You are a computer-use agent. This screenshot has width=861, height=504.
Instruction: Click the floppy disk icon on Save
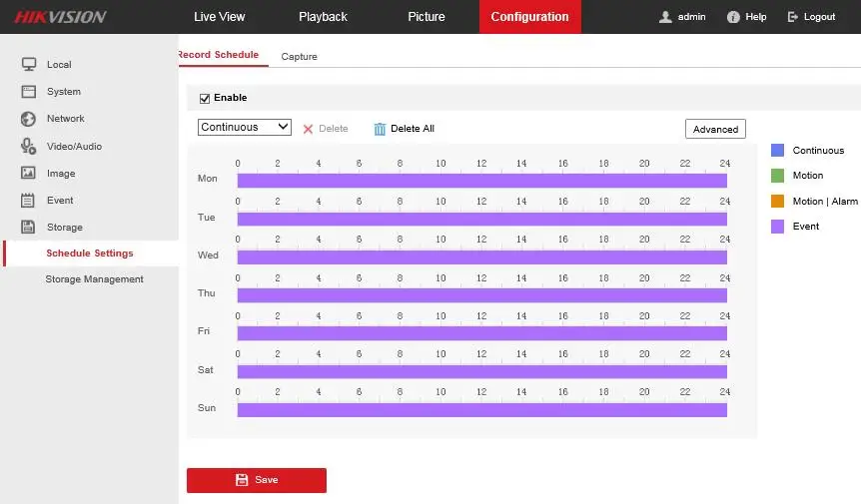[x=242, y=480]
